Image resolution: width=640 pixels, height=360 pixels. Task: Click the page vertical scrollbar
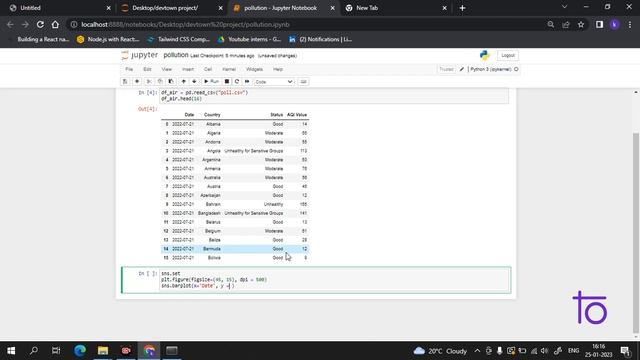tap(636, 232)
